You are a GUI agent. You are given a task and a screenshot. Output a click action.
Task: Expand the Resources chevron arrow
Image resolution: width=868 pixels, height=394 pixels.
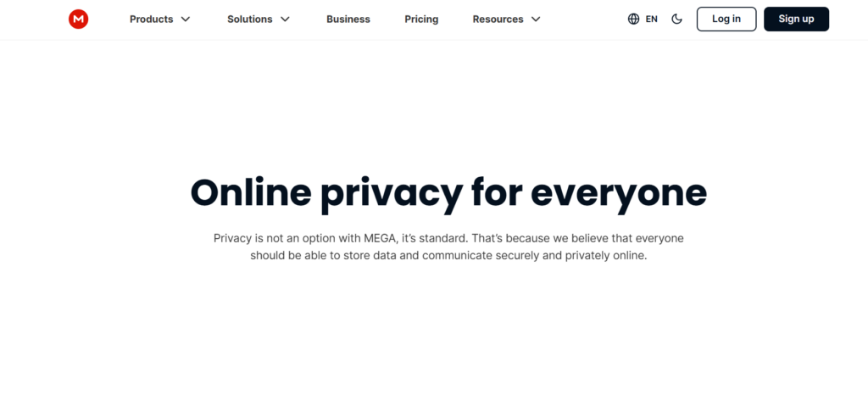click(536, 19)
